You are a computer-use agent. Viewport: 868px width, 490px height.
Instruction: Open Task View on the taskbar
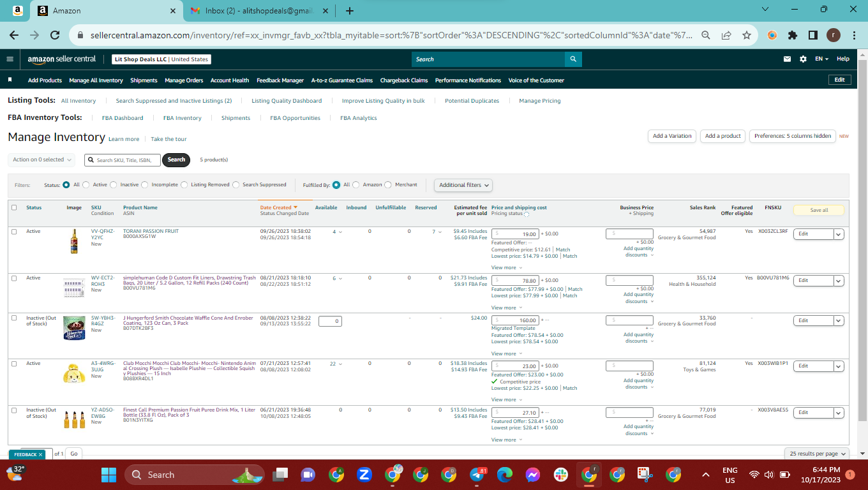[x=280, y=475]
